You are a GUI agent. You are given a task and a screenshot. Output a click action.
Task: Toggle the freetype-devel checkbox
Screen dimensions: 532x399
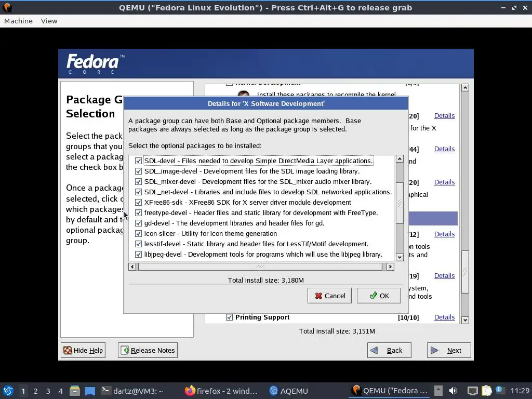(x=138, y=212)
